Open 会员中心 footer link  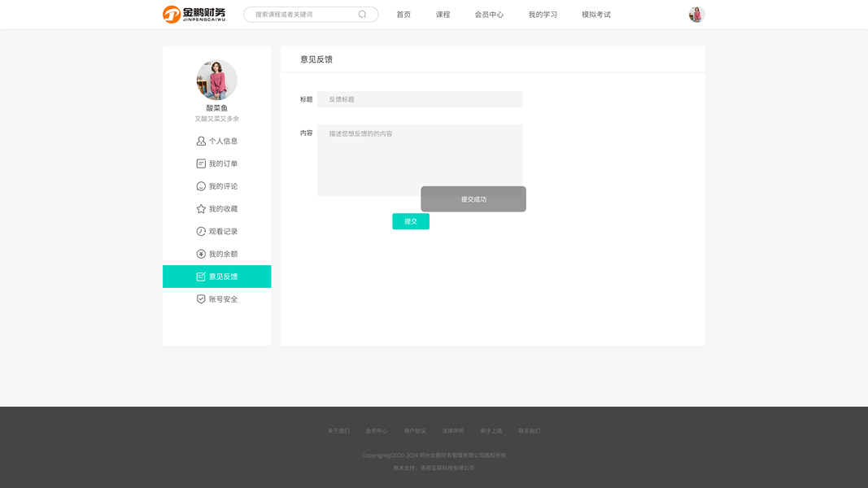pyautogui.click(x=377, y=431)
